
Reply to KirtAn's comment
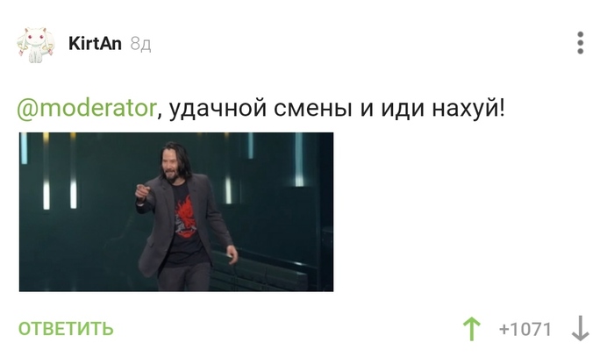[66, 329]
